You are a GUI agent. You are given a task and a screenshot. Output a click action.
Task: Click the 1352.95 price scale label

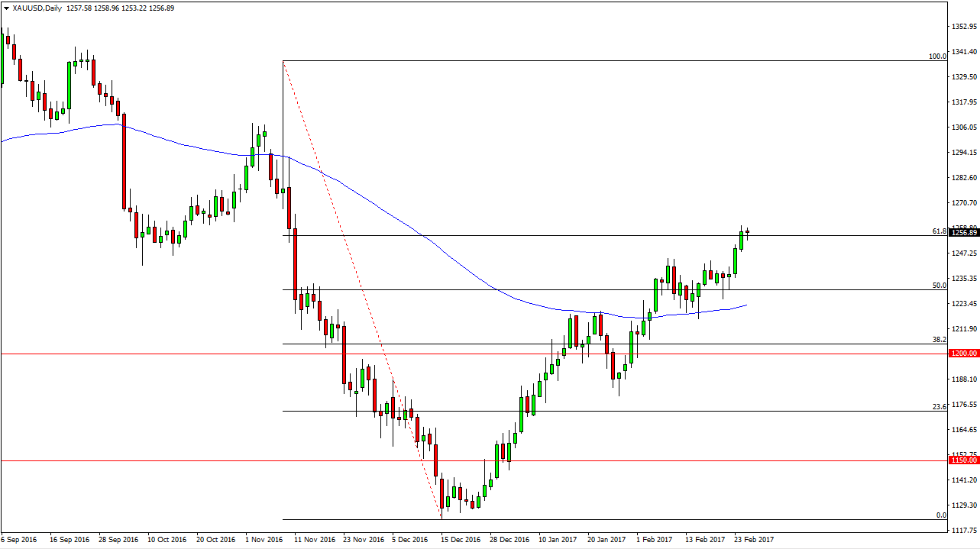(962, 27)
